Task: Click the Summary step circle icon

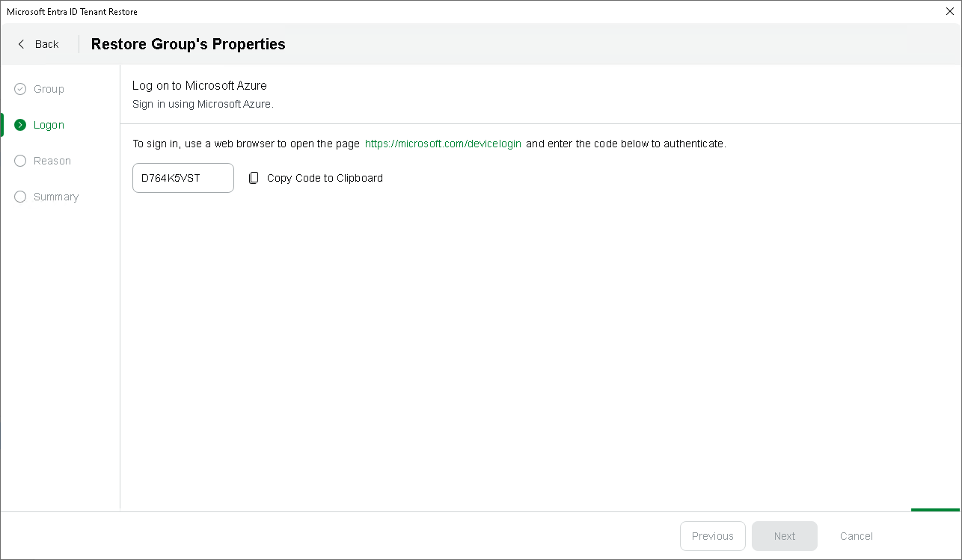Action: [20, 197]
